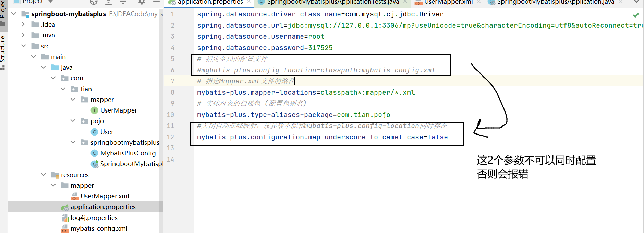Close the UserMapper.xml tab
The height and width of the screenshot is (233, 644).
point(478,2)
